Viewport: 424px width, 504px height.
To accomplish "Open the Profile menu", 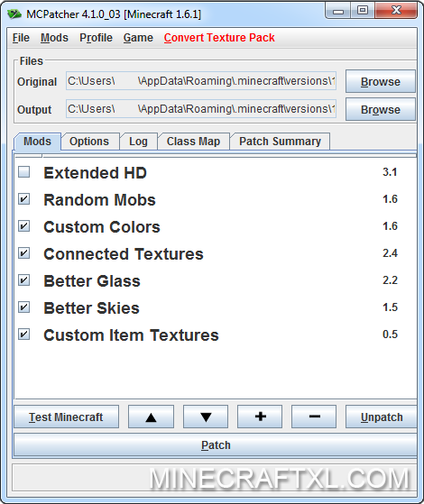I will 96,38.
